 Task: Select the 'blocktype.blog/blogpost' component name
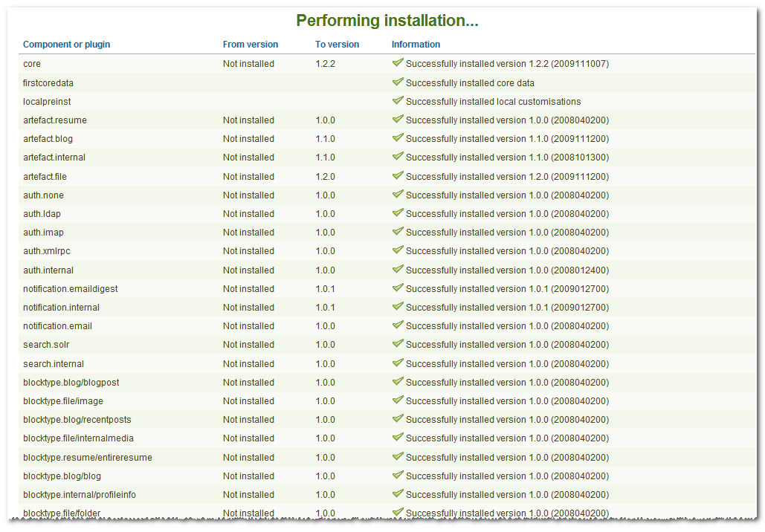pyautogui.click(x=71, y=383)
